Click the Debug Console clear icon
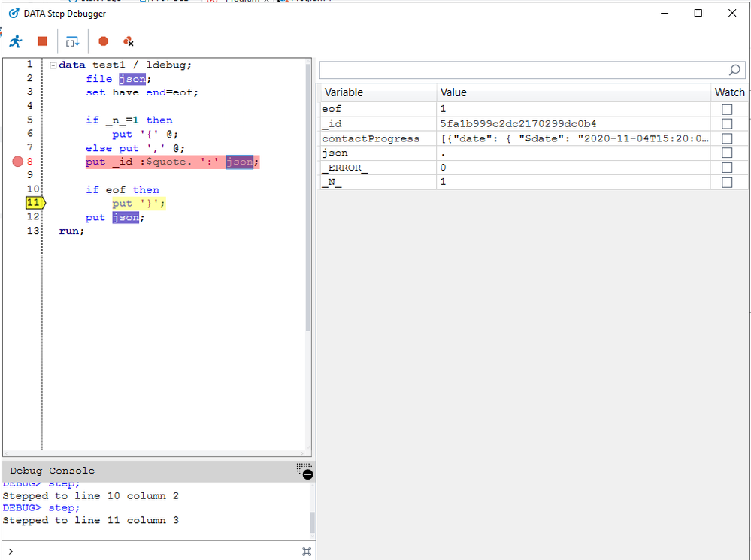The width and height of the screenshot is (751, 560). coord(305,471)
